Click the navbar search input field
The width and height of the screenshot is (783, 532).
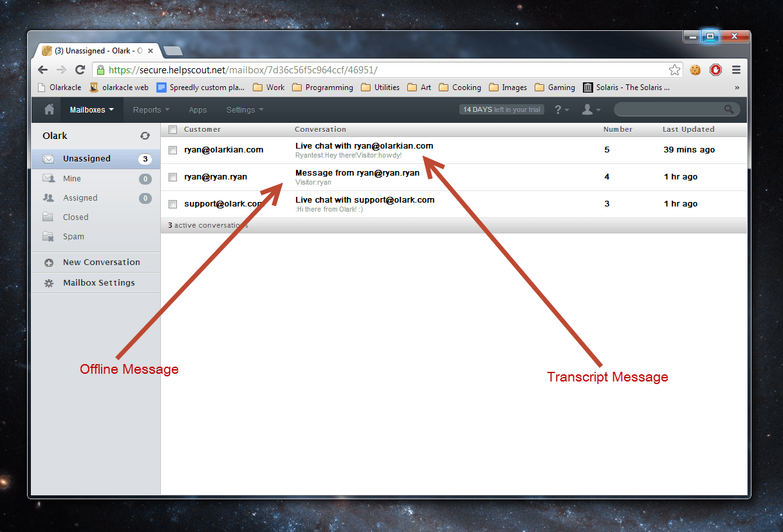click(668, 110)
